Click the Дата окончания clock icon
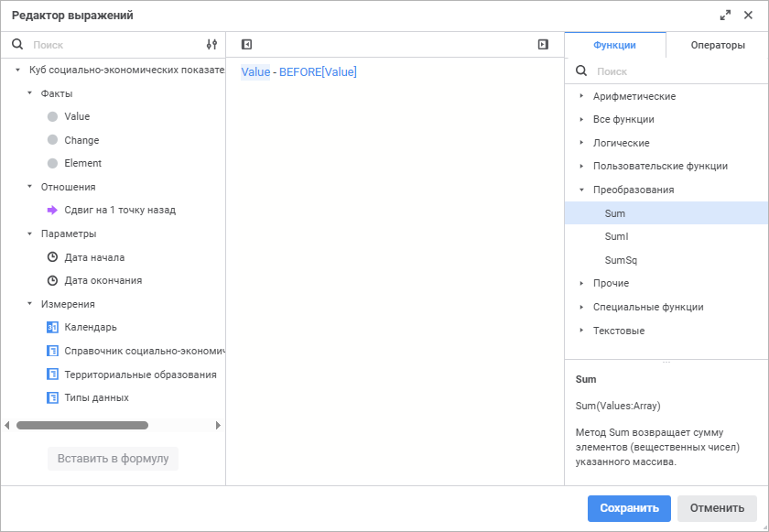The image size is (769, 532). click(x=52, y=280)
